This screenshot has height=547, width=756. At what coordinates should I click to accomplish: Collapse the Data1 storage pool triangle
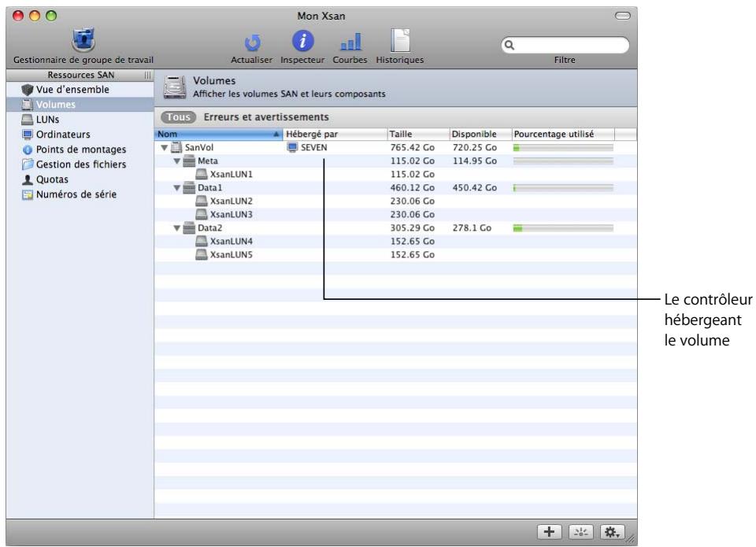(177, 188)
